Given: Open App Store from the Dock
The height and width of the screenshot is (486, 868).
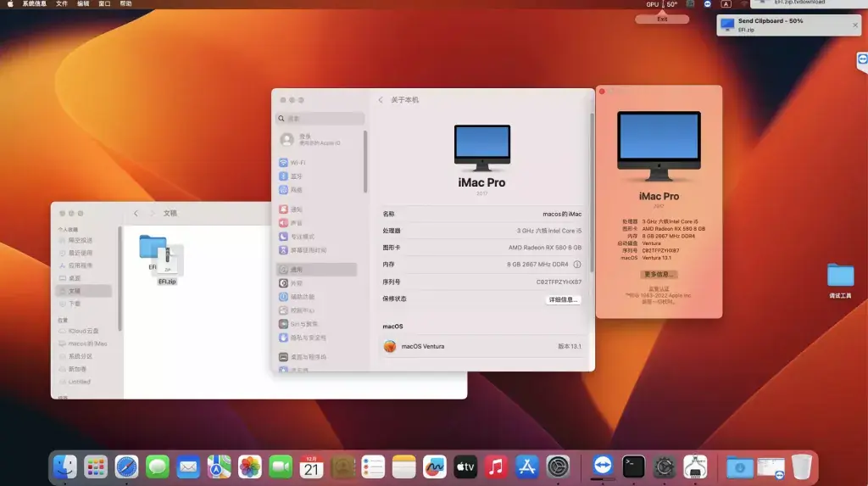Looking at the screenshot, I should coord(527,466).
